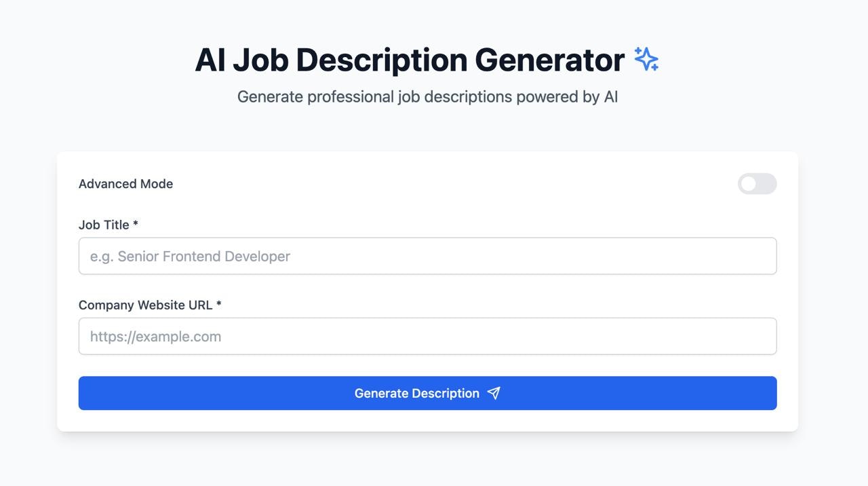
Task: Click the "Advanced Mode" label
Action: 125,184
